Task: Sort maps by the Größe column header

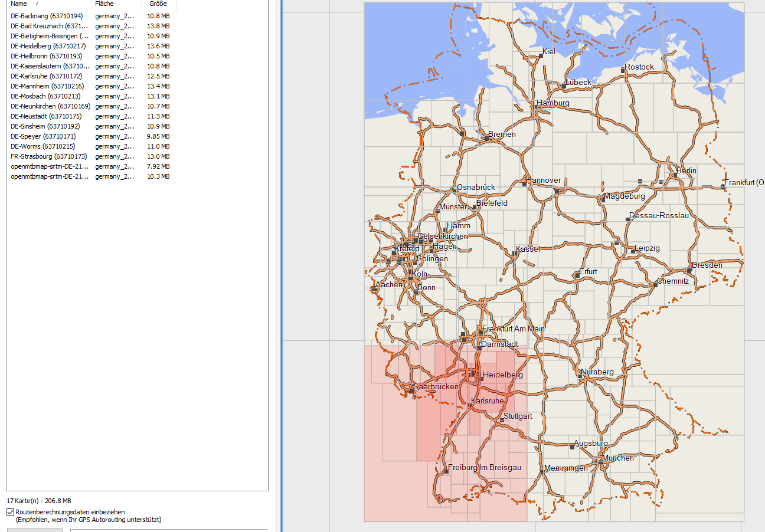Action: pyautogui.click(x=158, y=4)
